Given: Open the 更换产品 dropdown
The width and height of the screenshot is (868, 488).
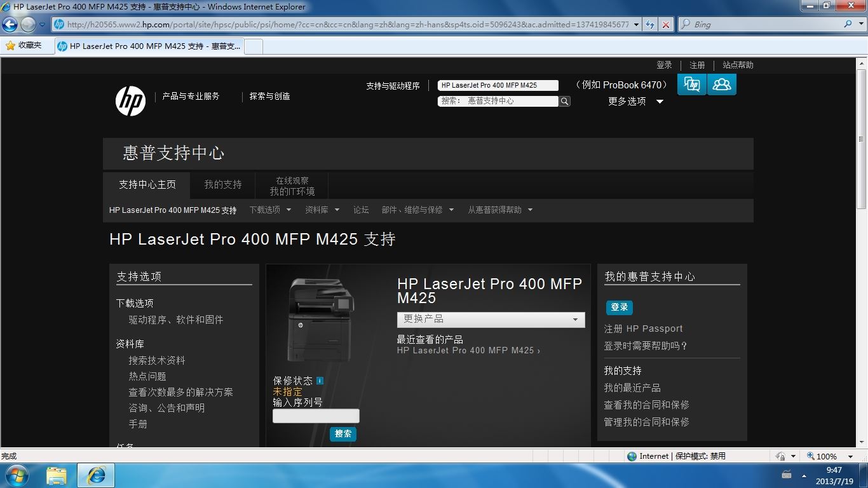Looking at the screenshot, I should tap(491, 319).
